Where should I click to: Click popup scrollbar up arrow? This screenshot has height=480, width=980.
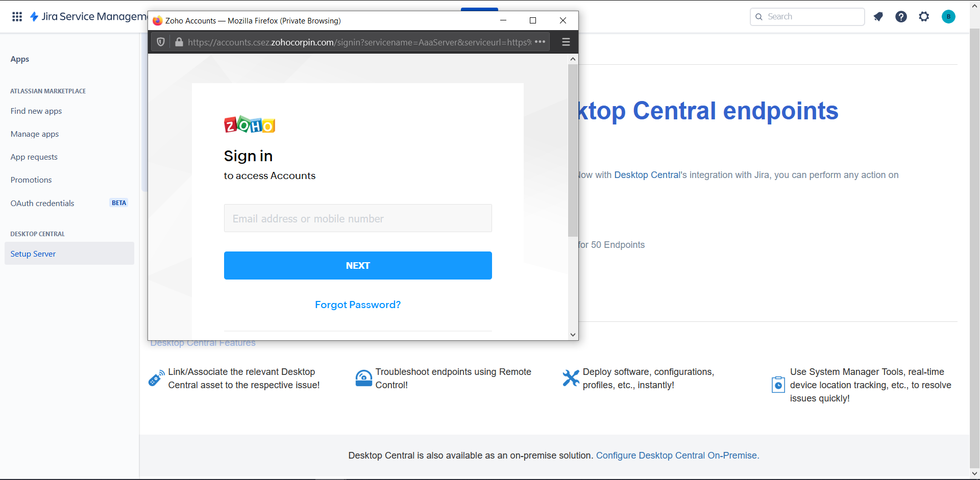point(573,59)
